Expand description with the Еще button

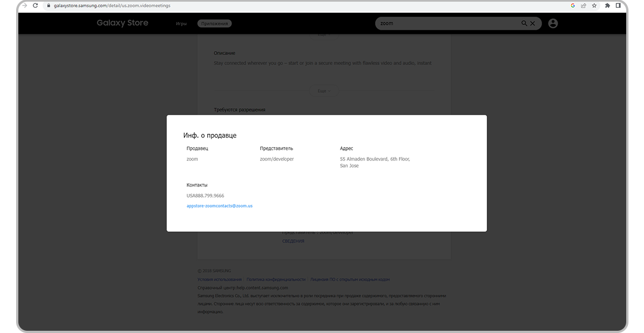point(323,90)
